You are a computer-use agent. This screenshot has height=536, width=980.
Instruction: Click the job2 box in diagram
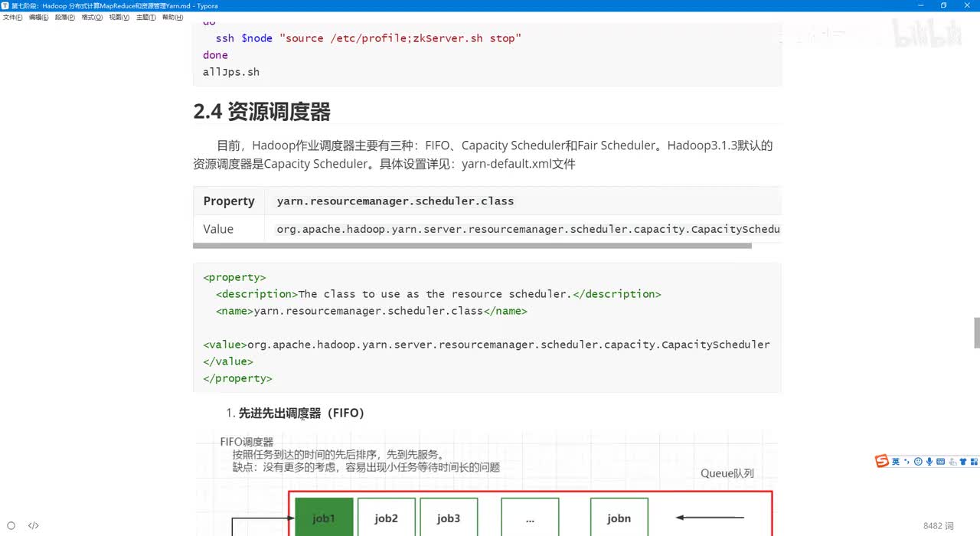tap(387, 517)
